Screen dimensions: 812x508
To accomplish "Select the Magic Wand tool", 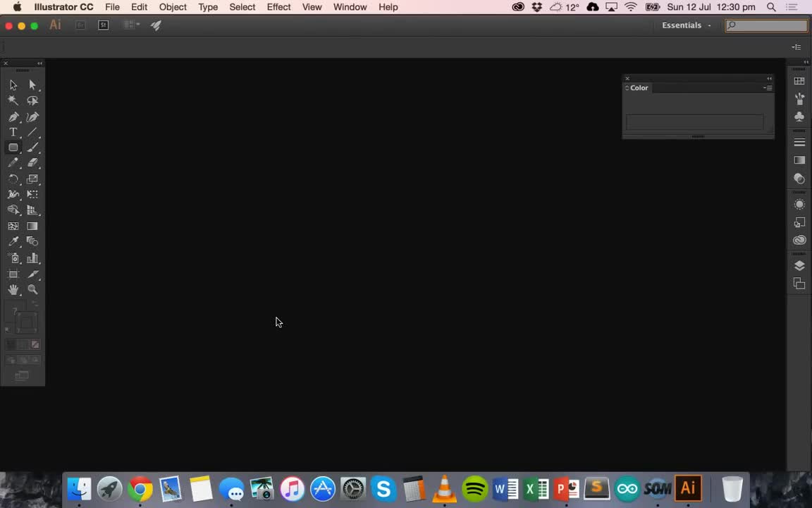I will coord(13,101).
